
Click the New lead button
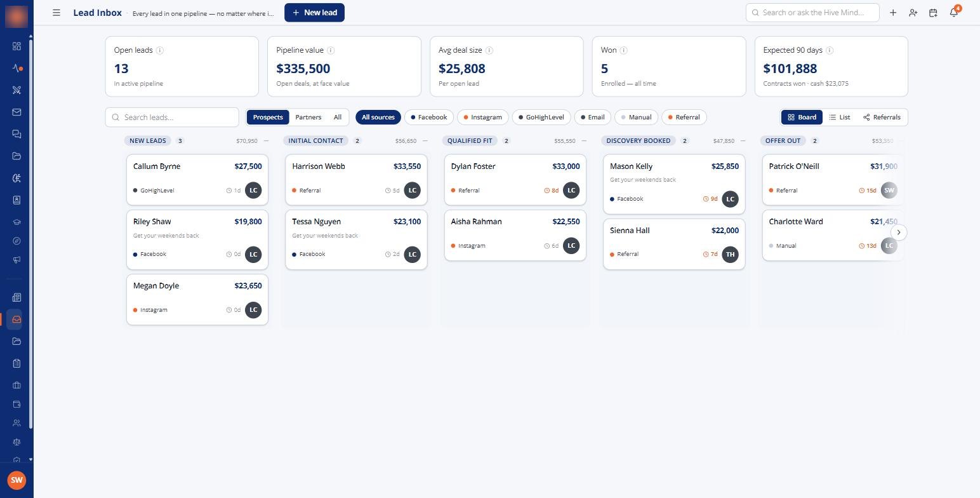(x=314, y=13)
